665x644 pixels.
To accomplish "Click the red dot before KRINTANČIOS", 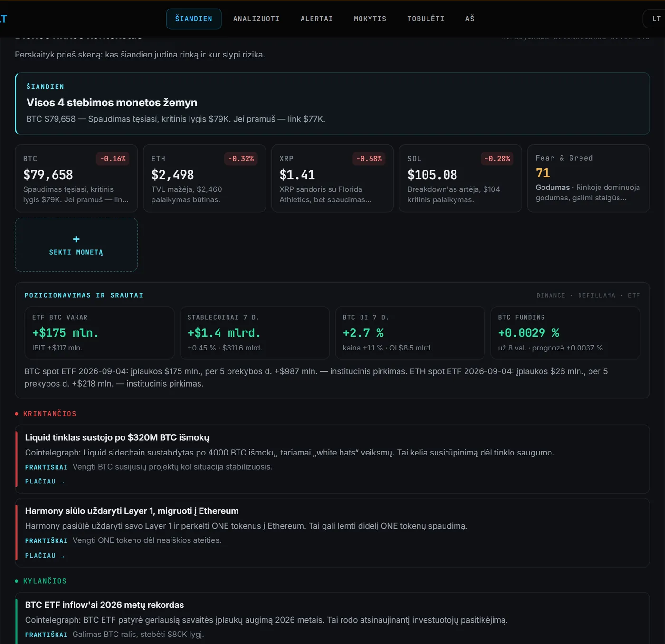I will point(17,414).
